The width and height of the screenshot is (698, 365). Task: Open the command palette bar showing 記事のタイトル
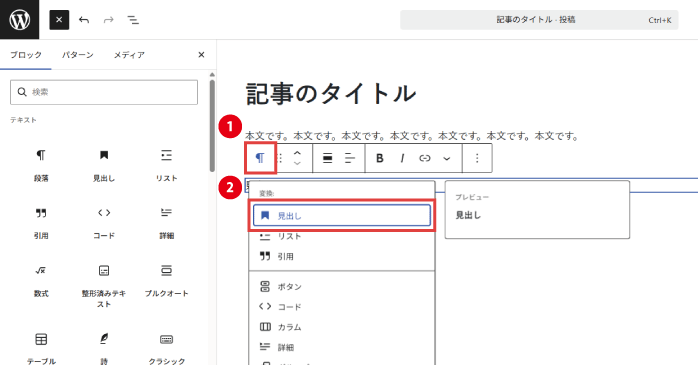pyautogui.click(x=539, y=20)
